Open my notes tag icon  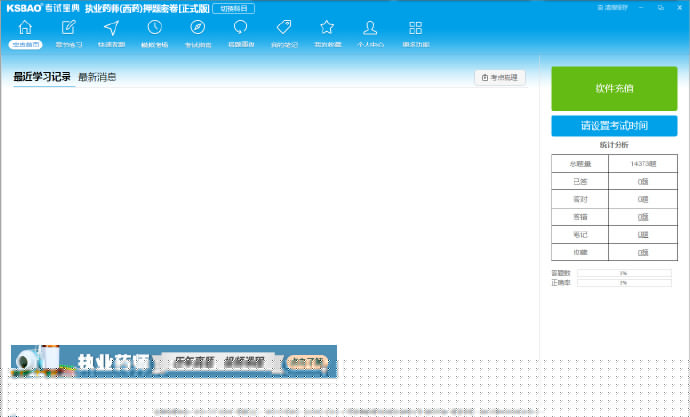coord(284,28)
